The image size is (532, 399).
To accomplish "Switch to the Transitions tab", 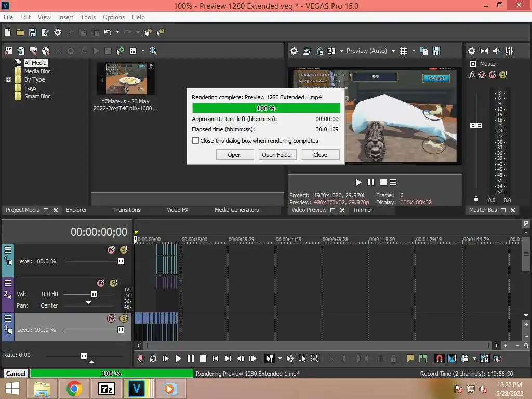I will pyautogui.click(x=127, y=210).
